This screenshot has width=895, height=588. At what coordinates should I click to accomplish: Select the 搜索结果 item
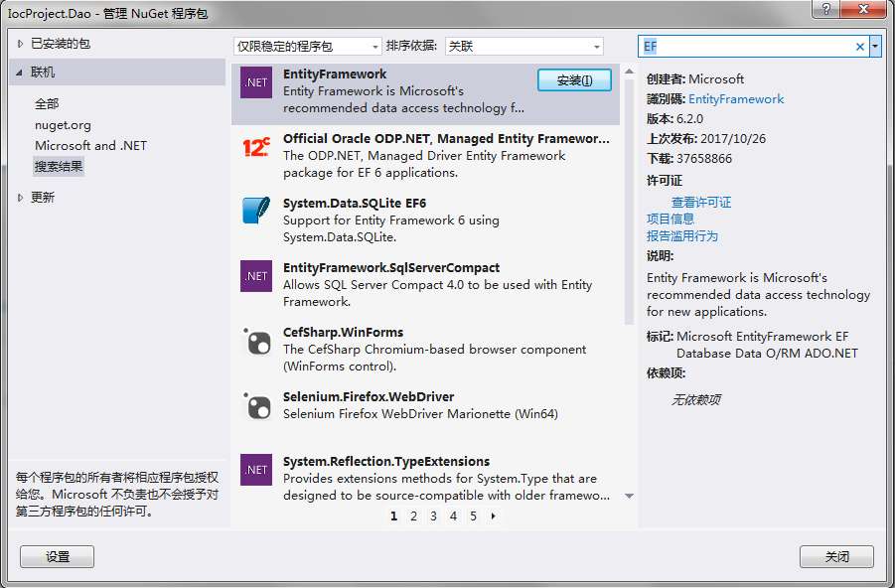tap(59, 166)
